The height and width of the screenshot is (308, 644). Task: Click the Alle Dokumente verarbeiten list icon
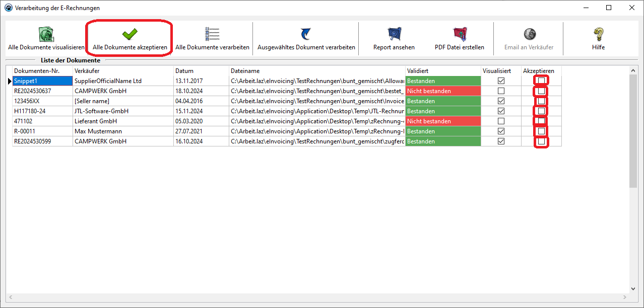click(x=212, y=34)
